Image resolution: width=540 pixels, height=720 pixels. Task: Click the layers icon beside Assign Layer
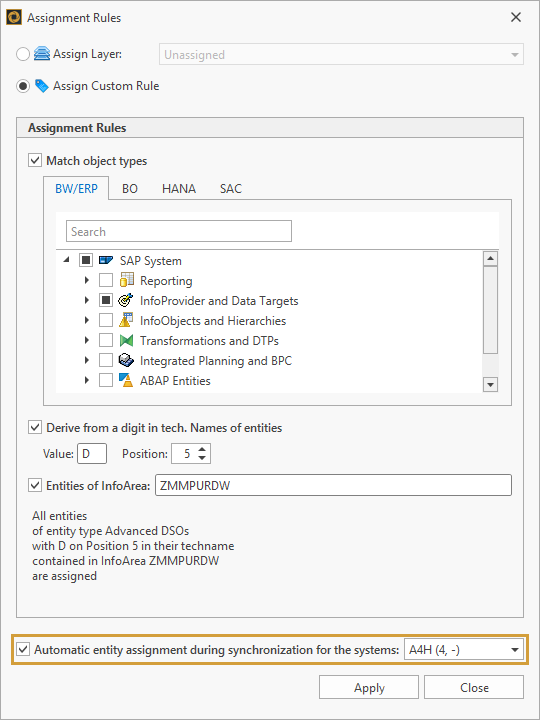pyautogui.click(x=42, y=54)
